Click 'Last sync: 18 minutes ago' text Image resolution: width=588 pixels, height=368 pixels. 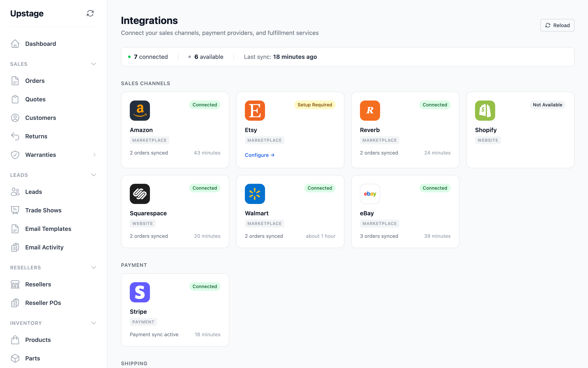(x=280, y=57)
